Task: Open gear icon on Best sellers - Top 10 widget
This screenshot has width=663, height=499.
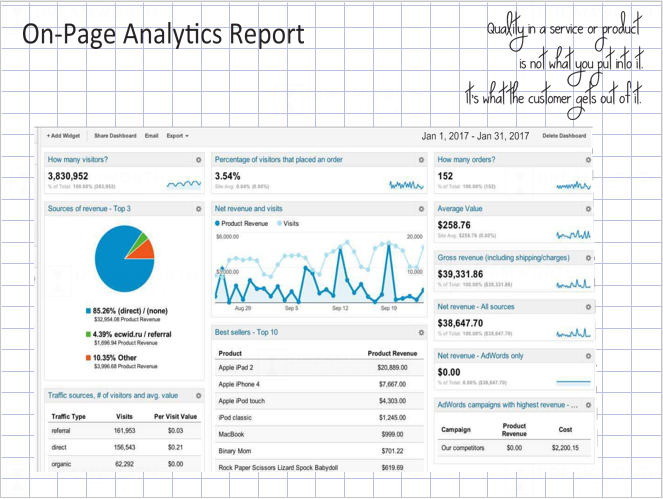Action: [x=421, y=333]
